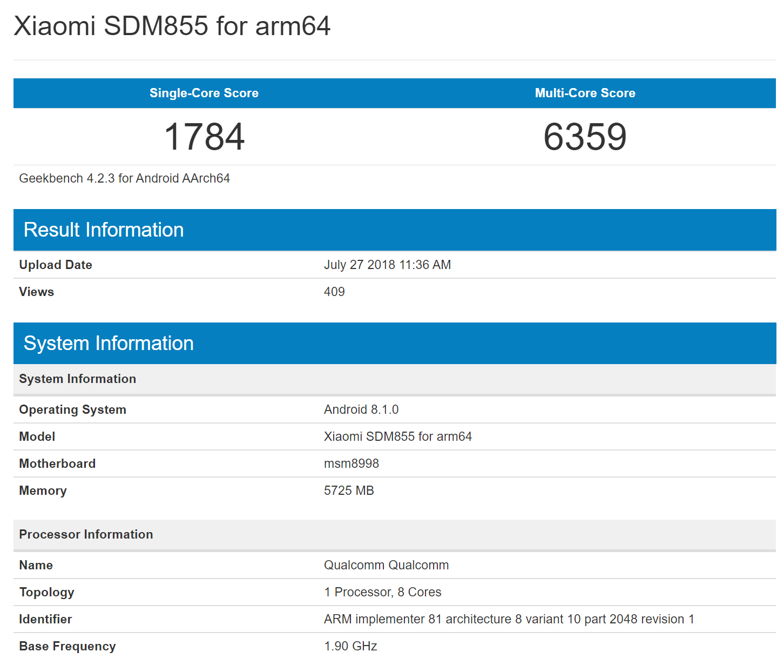Click the Single-Core Score header
Screen dimensions: 784x672
[x=204, y=93]
